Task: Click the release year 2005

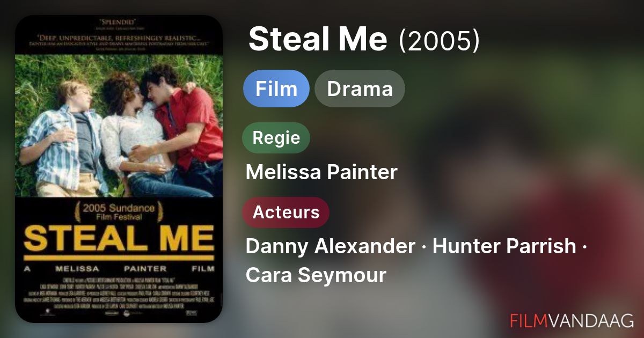Action: point(439,40)
